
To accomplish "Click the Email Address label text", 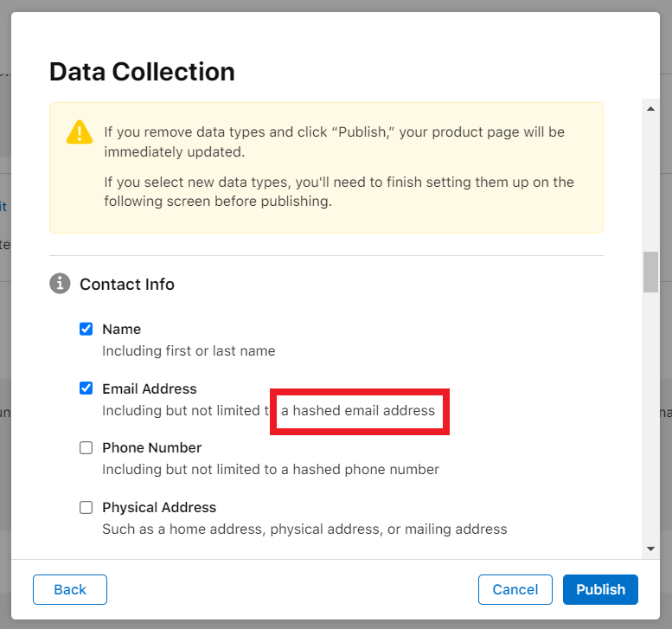I will tap(150, 388).
